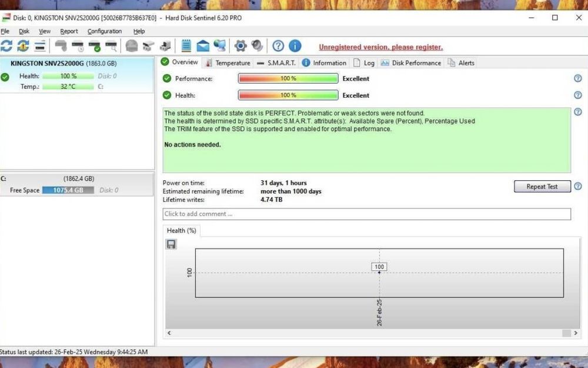
Task: Click the Health 100 % bar in Overview
Action: coord(288,95)
